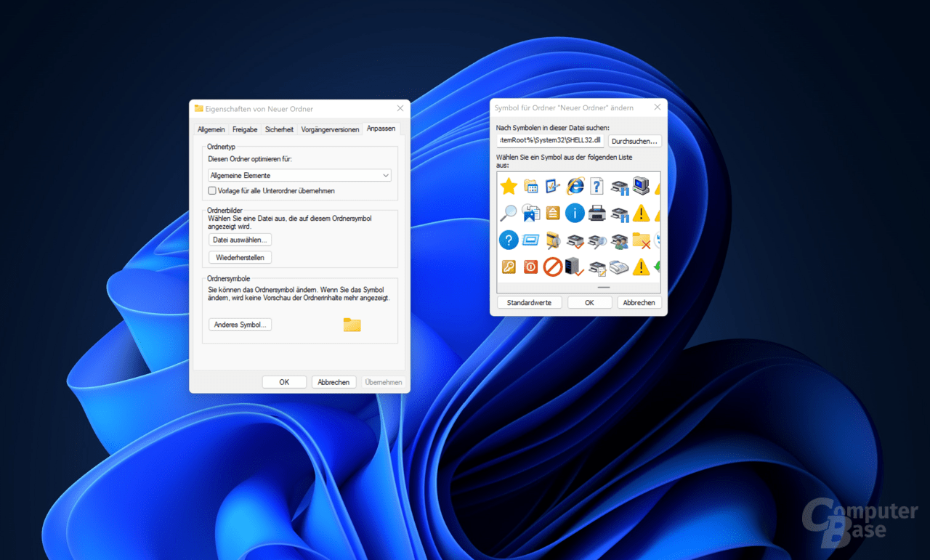Viewport: 930px width, 560px height.
Task: Choose the red prohibited sign icon
Action: (x=553, y=267)
